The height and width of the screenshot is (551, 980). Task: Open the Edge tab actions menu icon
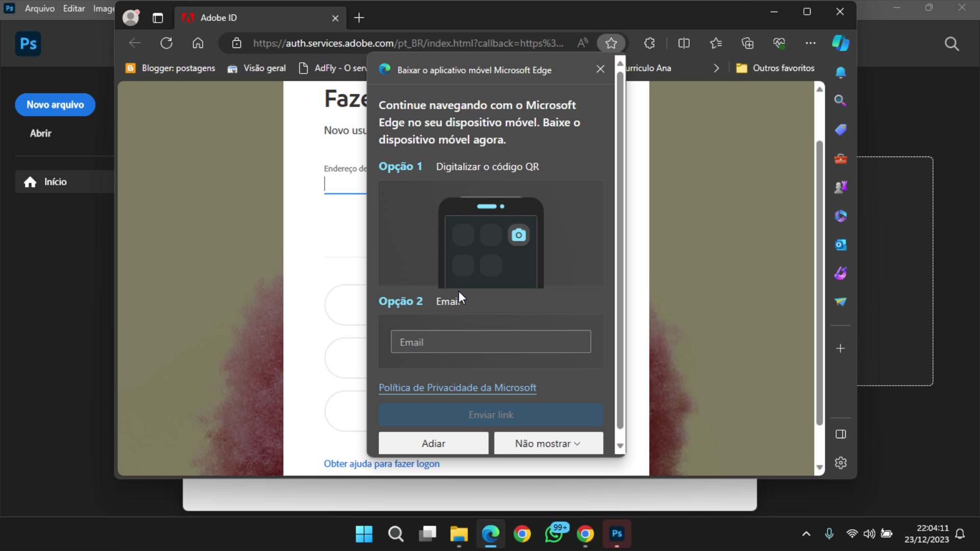pyautogui.click(x=158, y=18)
